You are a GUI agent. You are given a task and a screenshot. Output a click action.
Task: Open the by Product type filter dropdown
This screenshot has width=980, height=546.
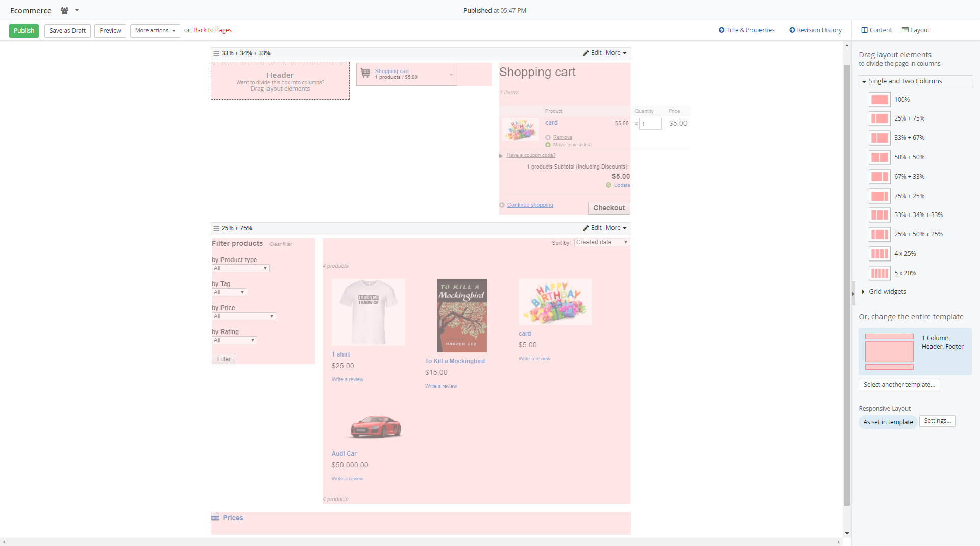(x=241, y=268)
